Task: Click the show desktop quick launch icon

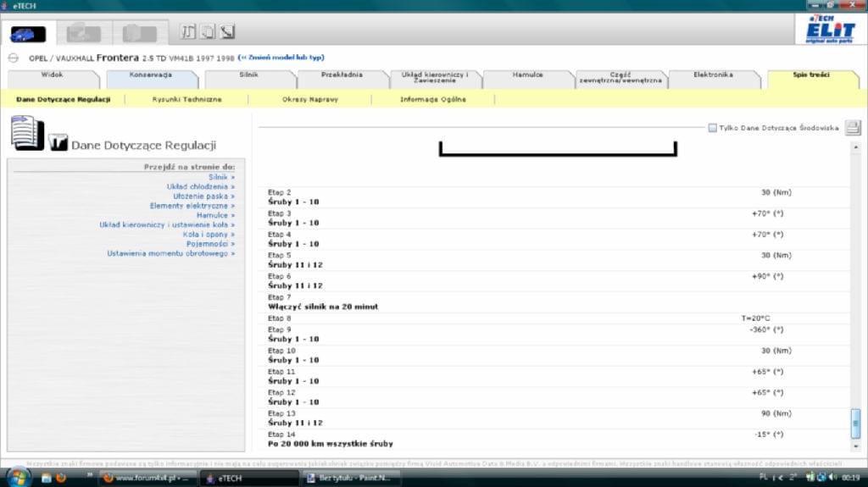Action: click(46, 478)
